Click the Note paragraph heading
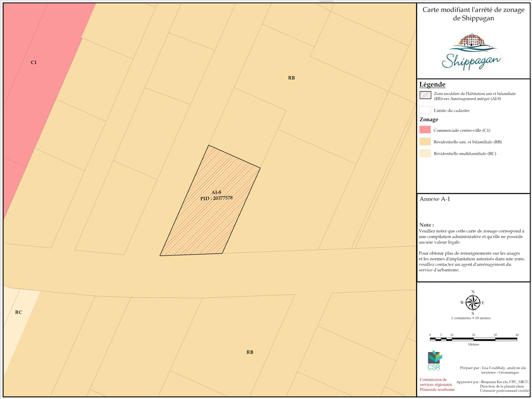The width and height of the screenshot is (532, 399). tap(426, 225)
